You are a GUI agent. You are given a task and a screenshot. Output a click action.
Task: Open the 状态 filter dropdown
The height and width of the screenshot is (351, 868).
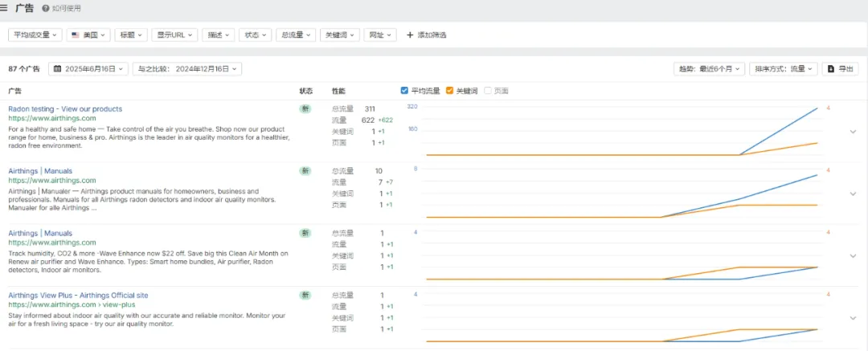pos(256,35)
